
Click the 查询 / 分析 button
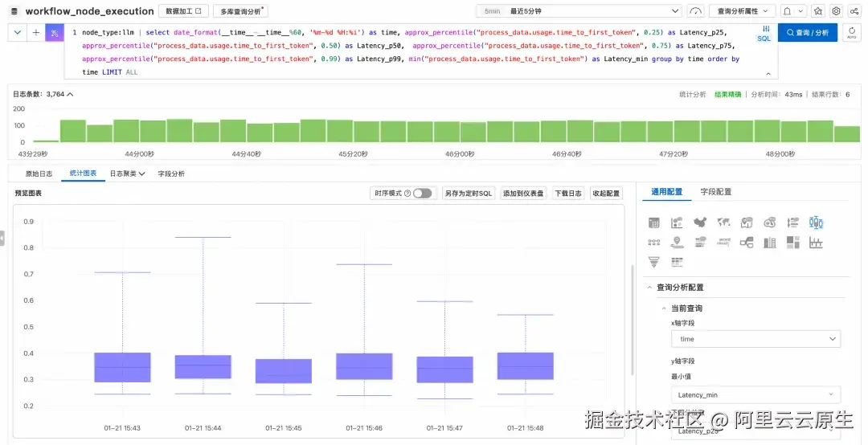tap(808, 33)
